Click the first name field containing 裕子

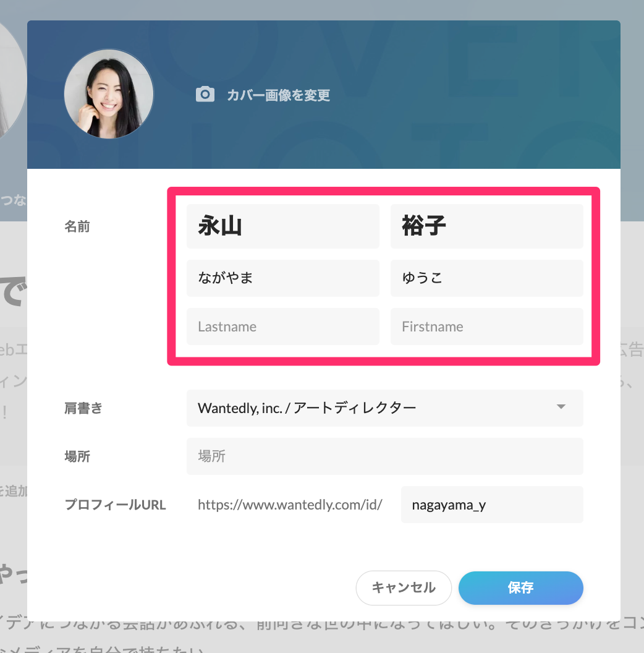486,226
